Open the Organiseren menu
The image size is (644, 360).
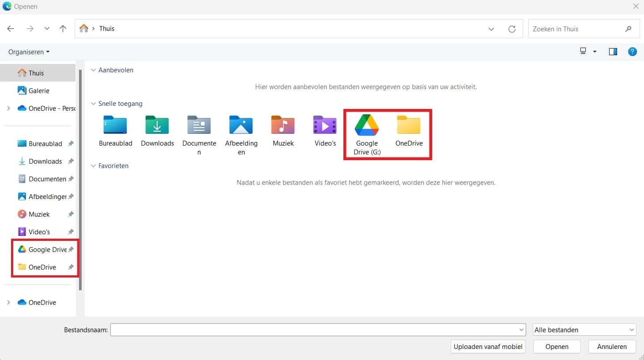click(29, 52)
